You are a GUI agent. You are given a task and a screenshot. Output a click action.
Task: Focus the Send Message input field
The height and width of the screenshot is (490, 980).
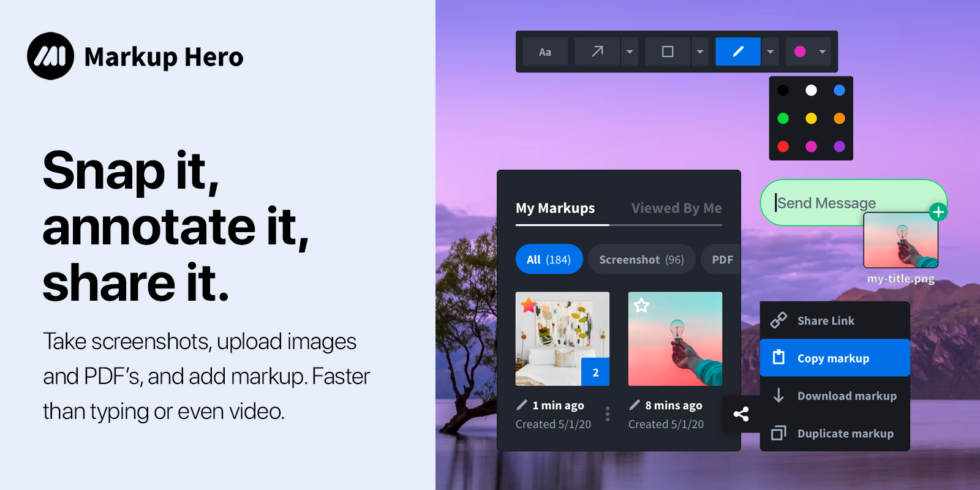tap(853, 203)
